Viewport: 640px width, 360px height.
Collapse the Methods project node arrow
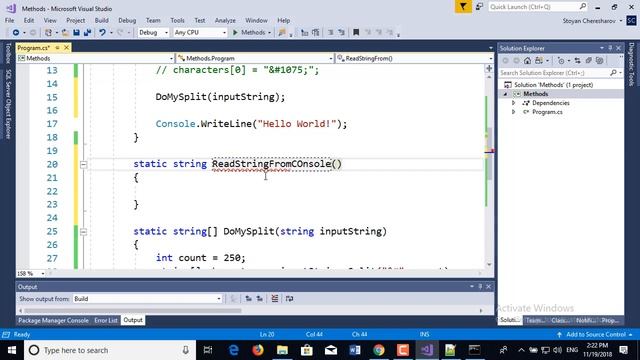click(x=505, y=94)
